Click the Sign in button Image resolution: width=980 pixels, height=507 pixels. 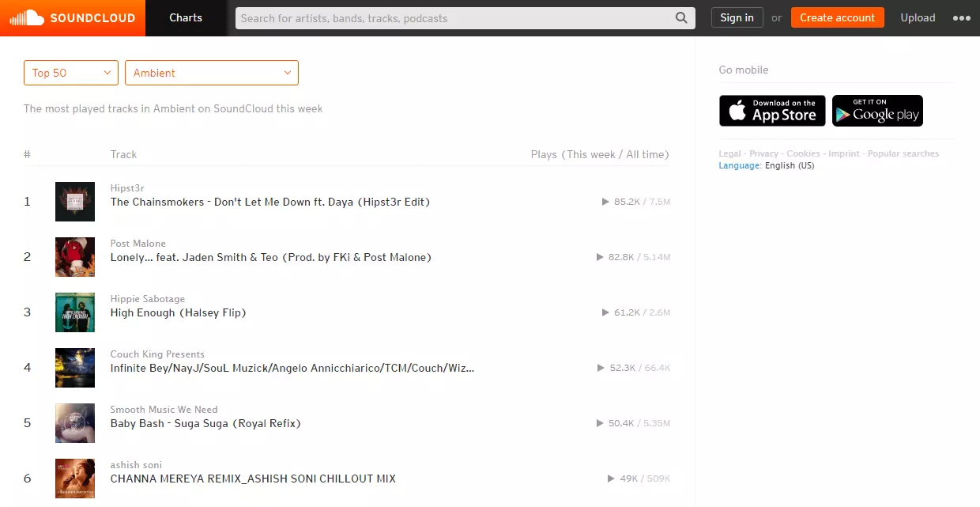[x=737, y=17]
